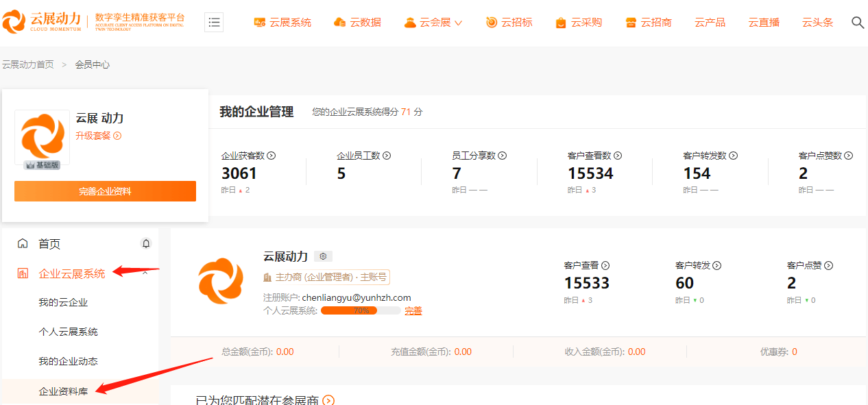
Task: Click the 完善企业资料 orange button
Action: pyautogui.click(x=105, y=191)
